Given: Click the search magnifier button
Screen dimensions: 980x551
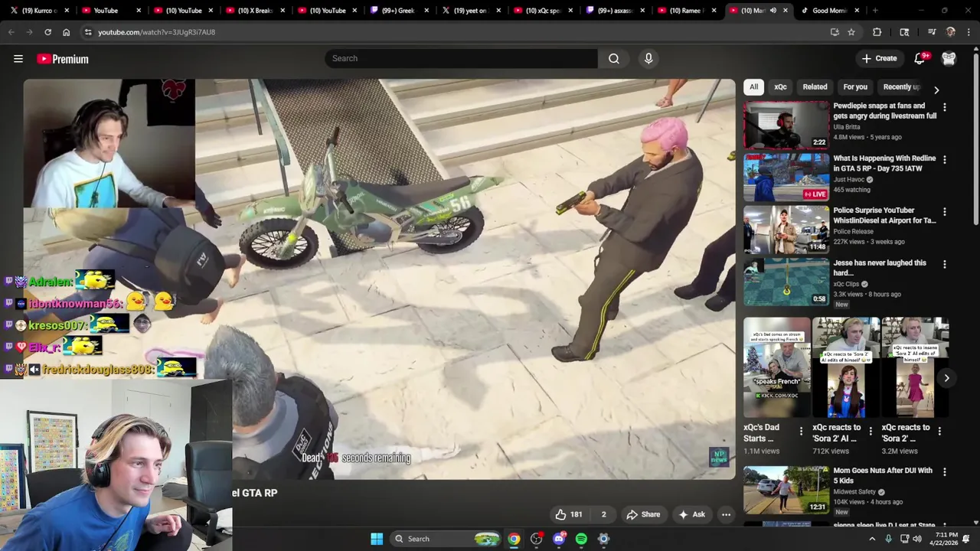Looking at the screenshot, I should coord(614,58).
